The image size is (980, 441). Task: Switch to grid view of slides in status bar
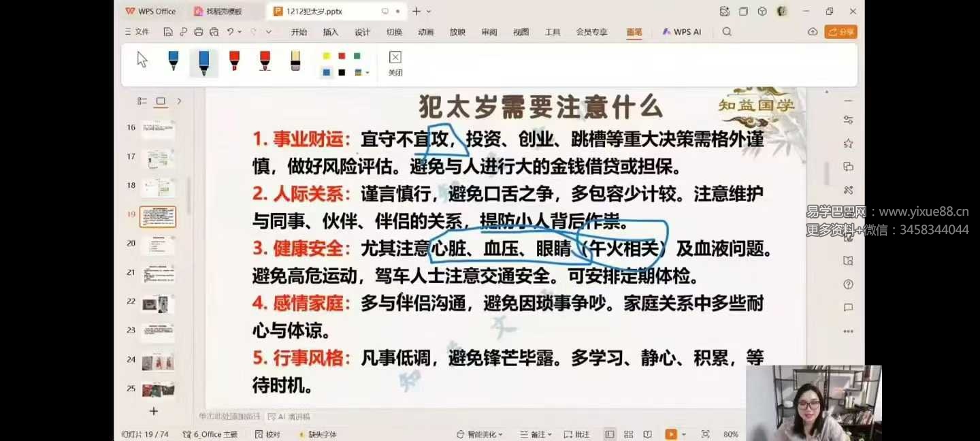tap(628, 434)
